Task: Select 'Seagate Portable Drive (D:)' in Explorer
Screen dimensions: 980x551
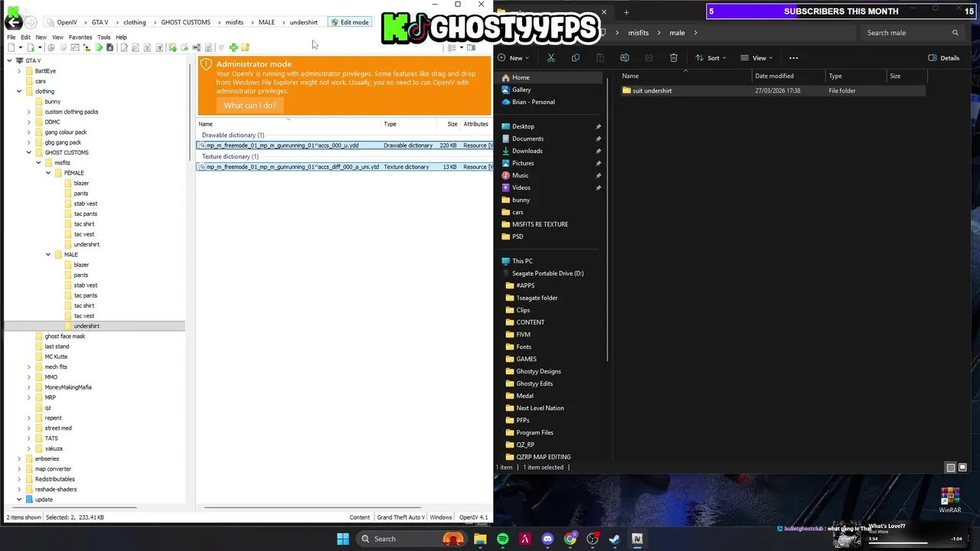Action: point(547,273)
